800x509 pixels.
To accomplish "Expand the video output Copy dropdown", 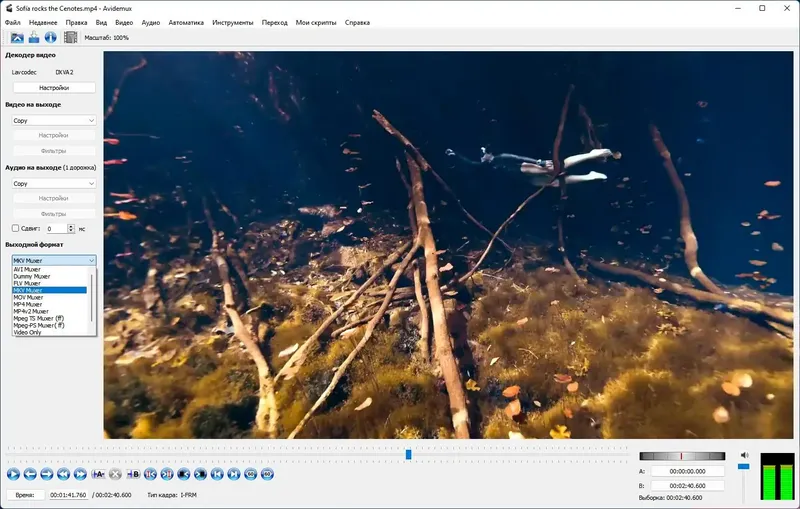I will coord(53,120).
